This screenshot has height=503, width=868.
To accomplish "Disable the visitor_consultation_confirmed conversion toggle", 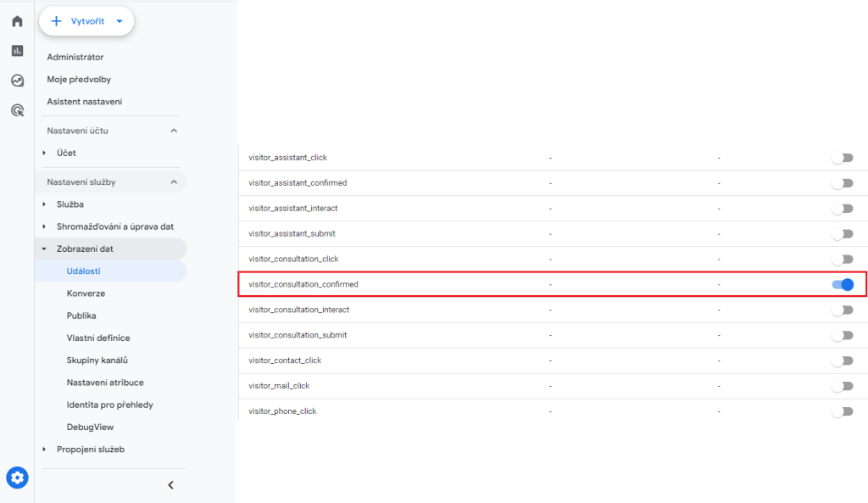I will pyautogui.click(x=842, y=285).
